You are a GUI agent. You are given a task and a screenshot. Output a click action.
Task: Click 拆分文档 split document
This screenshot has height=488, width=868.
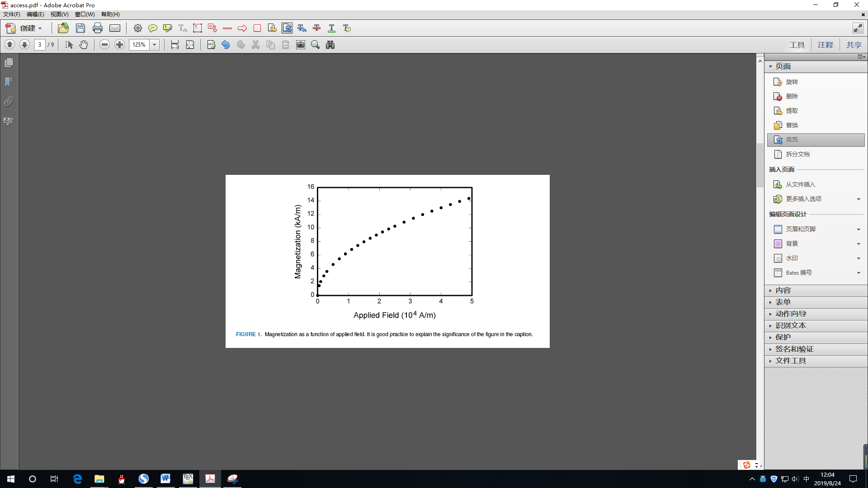797,154
